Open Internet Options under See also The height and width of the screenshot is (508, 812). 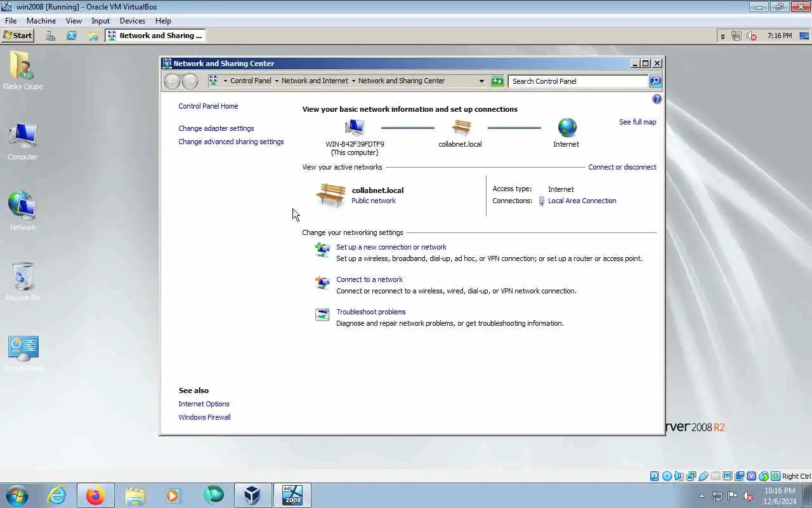tap(204, 404)
